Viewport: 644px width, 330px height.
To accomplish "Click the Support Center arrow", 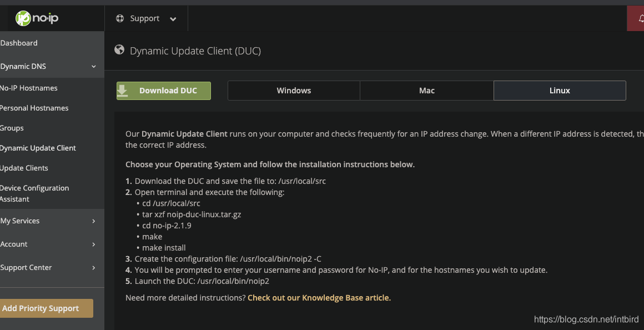I will pos(94,268).
